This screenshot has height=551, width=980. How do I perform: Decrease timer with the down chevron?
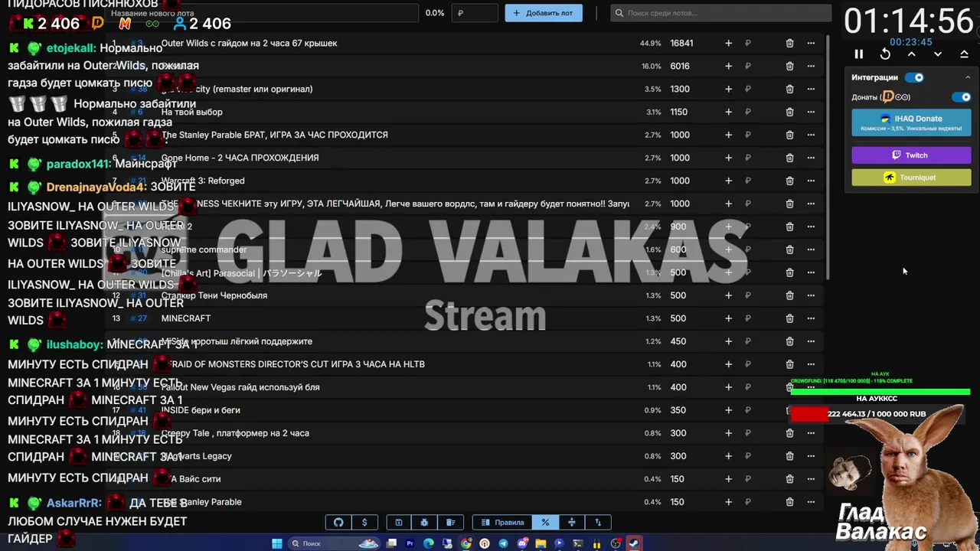click(x=938, y=54)
